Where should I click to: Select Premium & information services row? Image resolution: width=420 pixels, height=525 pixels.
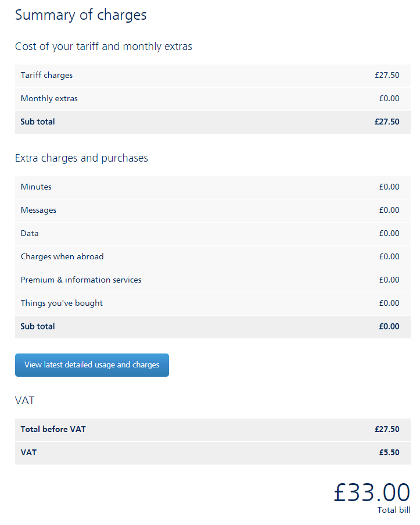[x=213, y=280]
